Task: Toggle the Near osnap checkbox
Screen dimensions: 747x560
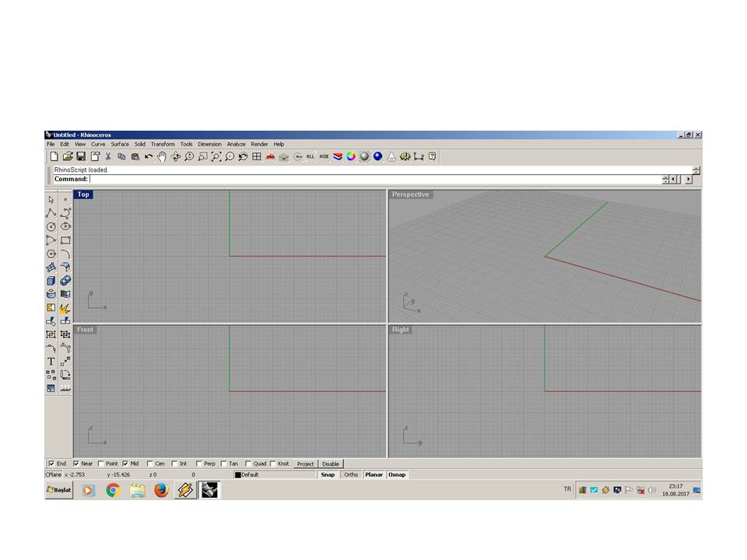Action: [75, 464]
